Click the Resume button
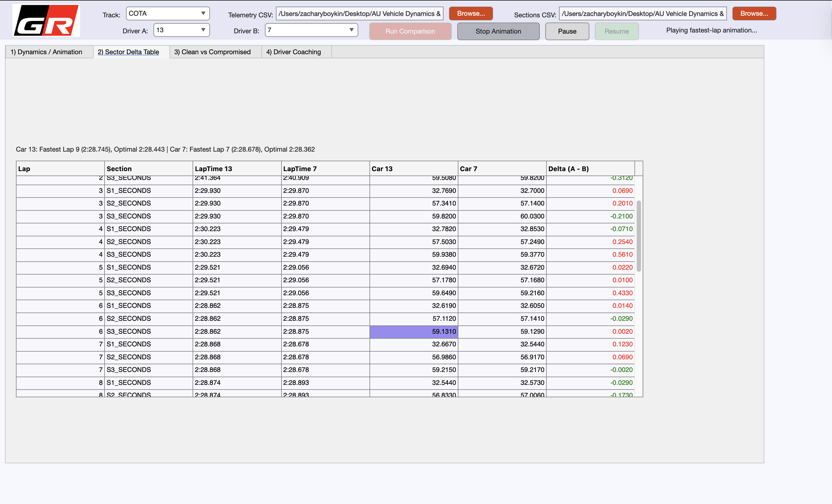The image size is (832, 504). (x=616, y=31)
